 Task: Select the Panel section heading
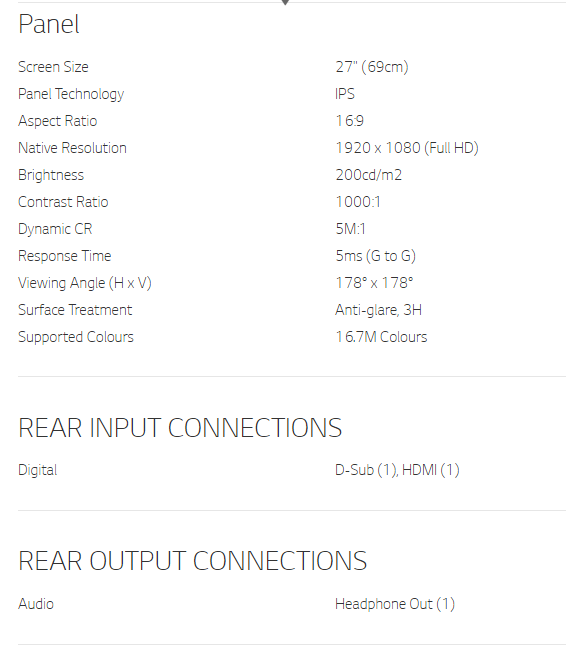coord(49,24)
